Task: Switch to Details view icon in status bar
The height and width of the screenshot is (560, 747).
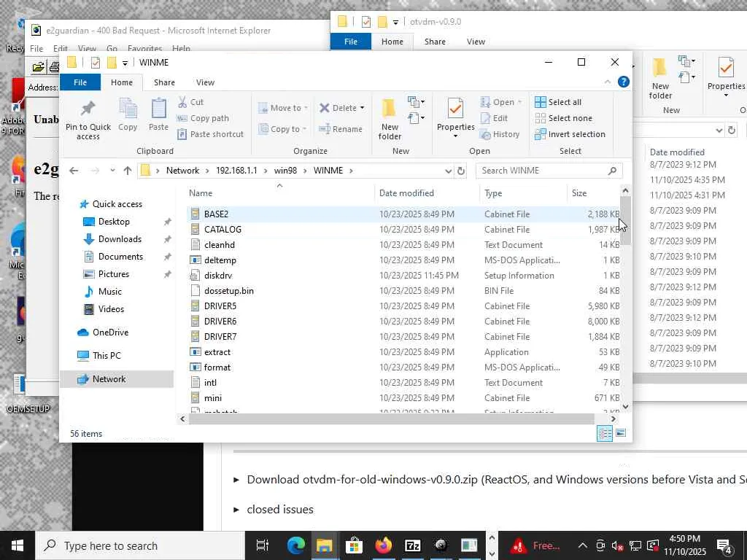Action: 605,433
